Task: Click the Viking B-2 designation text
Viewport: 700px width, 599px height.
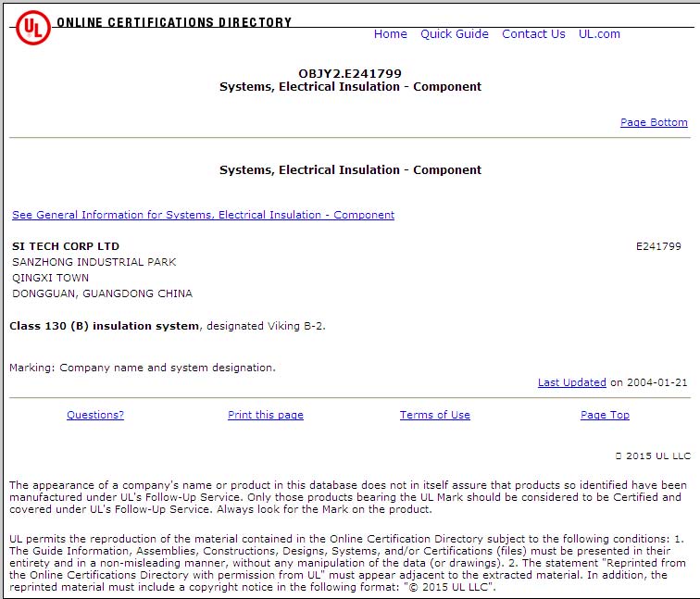Action: click(295, 326)
